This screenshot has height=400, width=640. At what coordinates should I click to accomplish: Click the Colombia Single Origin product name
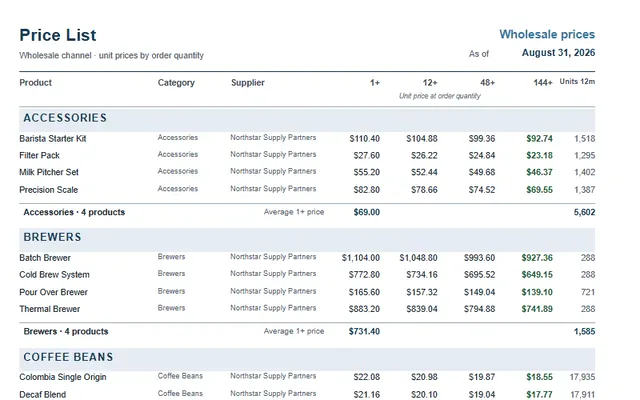[x=62, y=377]
